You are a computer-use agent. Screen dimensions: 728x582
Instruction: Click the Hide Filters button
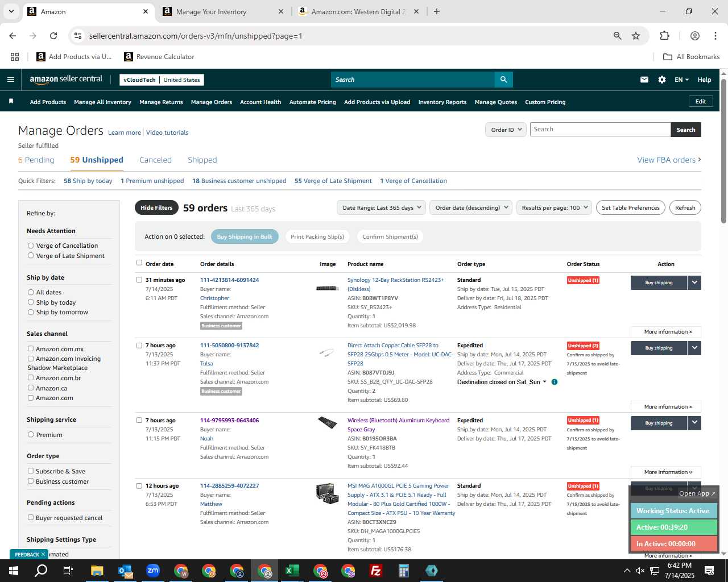(156, 207)
